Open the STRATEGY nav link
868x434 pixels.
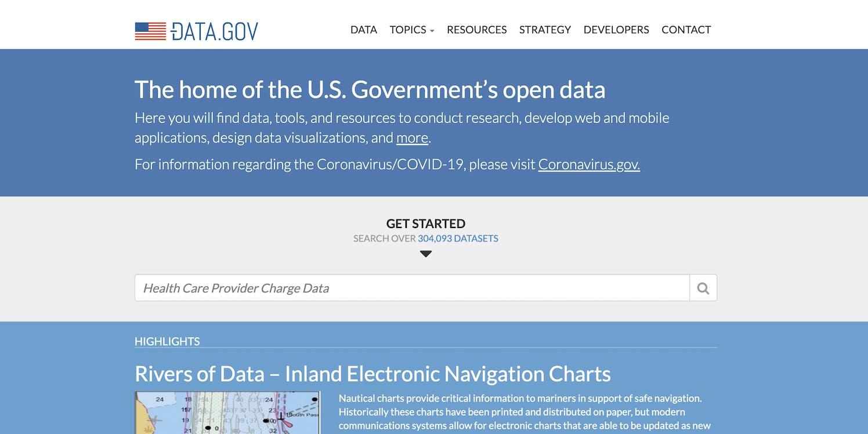[545, 30]
